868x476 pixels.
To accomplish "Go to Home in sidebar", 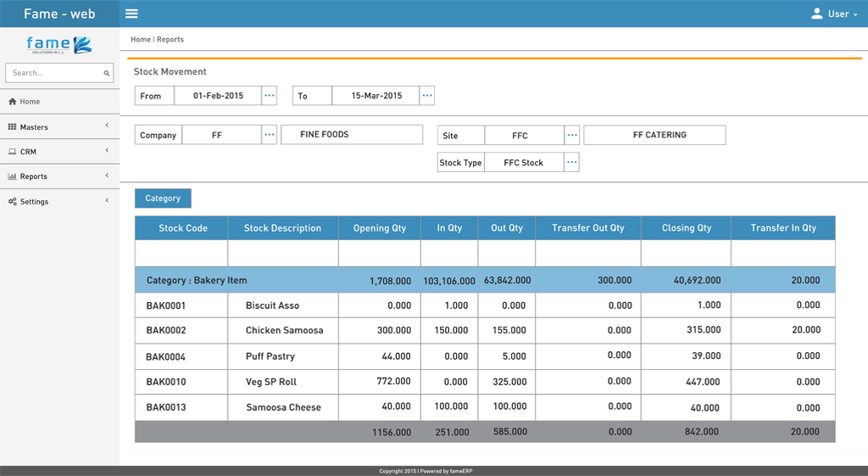I will tap(31, 102).
